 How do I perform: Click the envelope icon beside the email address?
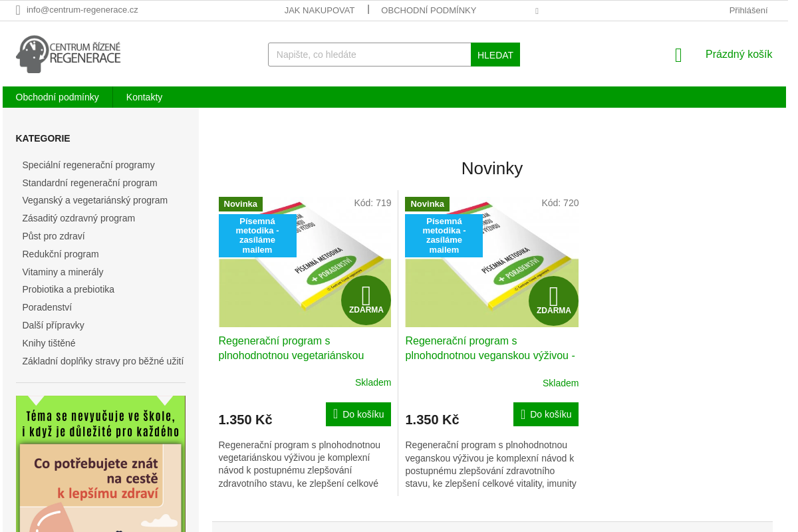point(17,10)
